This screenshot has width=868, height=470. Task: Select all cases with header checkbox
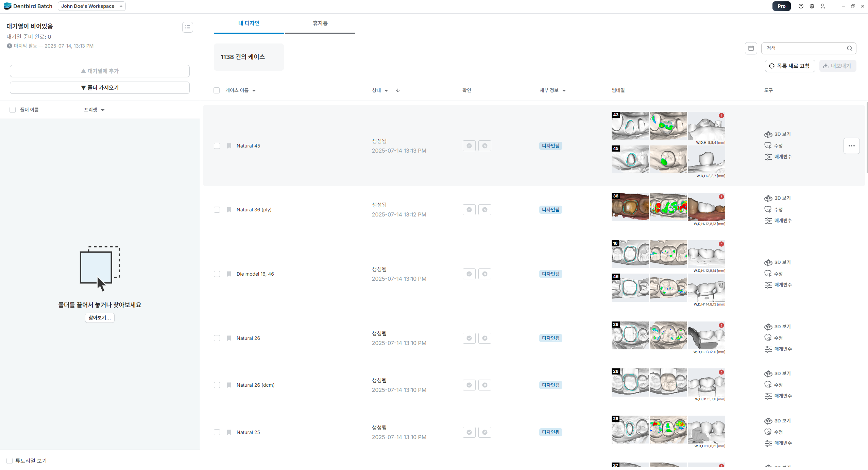coord(217,90)
